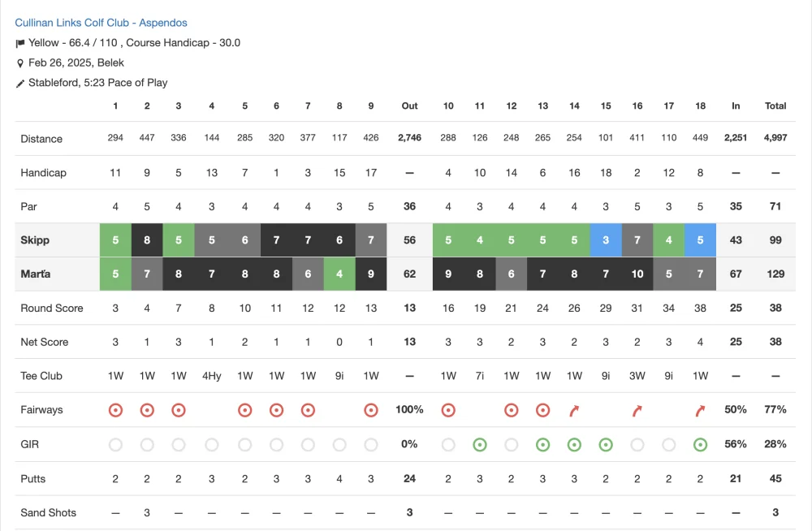The image size is (812, 531).
Task: Toggle hole 18 green GIR circle
Action: click(700, 444)
